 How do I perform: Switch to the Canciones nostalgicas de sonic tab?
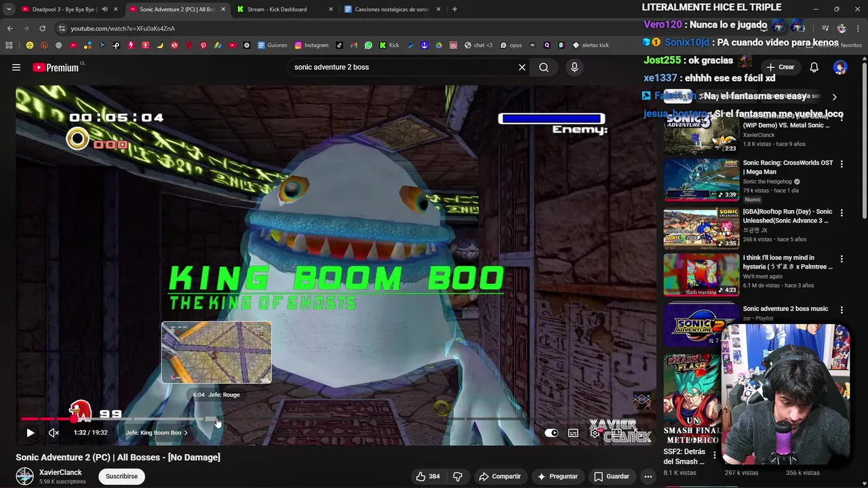coord(391,9)
